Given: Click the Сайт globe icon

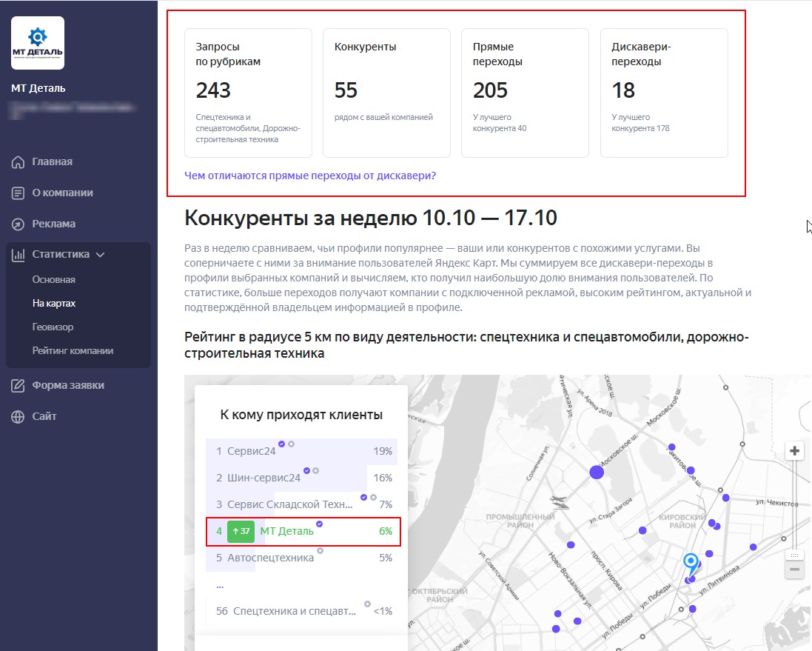Looking at the screenshot, I should (x=19, y=417).
